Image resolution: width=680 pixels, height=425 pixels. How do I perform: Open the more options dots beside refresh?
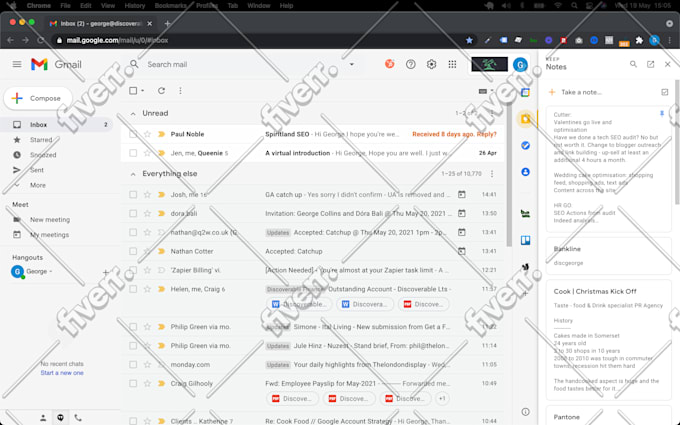click(x=180, y=91)
